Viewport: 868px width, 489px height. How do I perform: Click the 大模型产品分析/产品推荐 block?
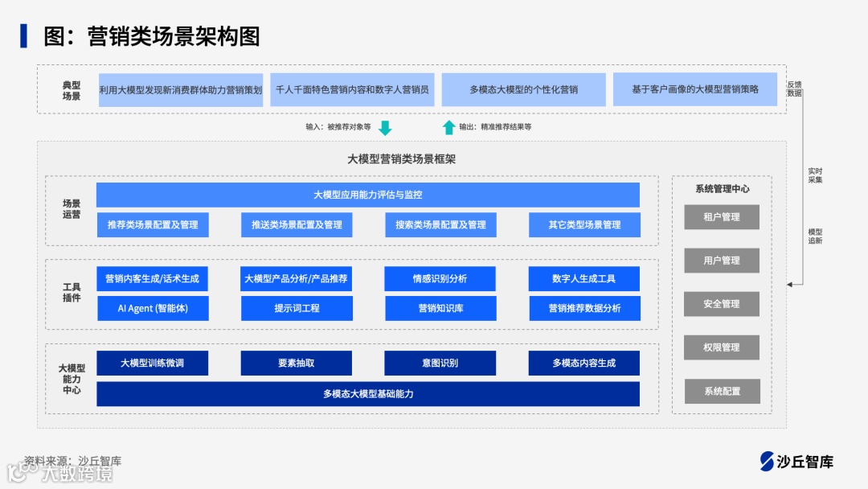[296, 278]
